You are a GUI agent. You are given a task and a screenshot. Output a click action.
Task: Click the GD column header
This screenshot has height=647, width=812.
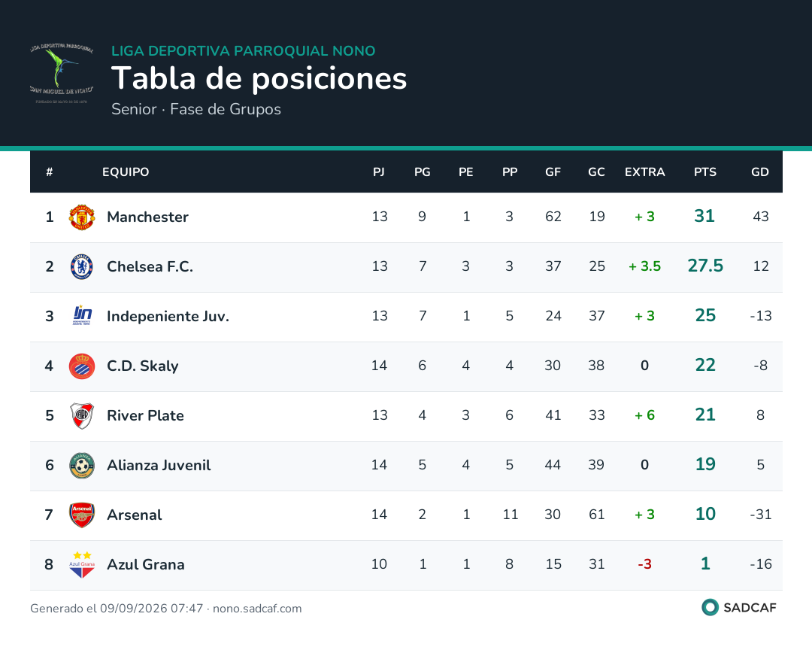[759, 172]
